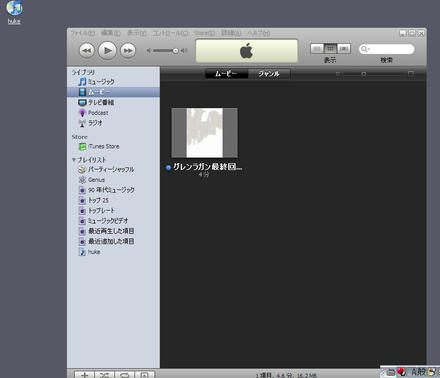Toggle the repeat button at the bottom
The image size is (440, 378).
pyautogui.click(x=124, y=375)
